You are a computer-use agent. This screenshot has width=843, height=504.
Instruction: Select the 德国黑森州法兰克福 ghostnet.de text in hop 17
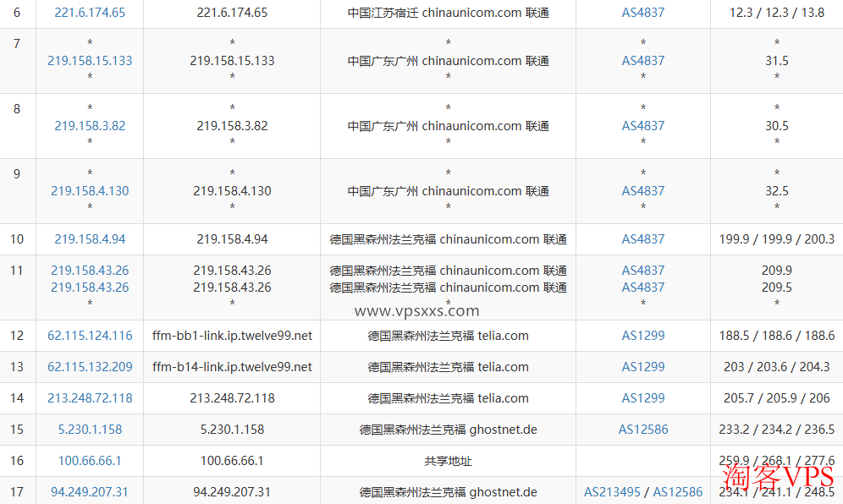(448, 491)
